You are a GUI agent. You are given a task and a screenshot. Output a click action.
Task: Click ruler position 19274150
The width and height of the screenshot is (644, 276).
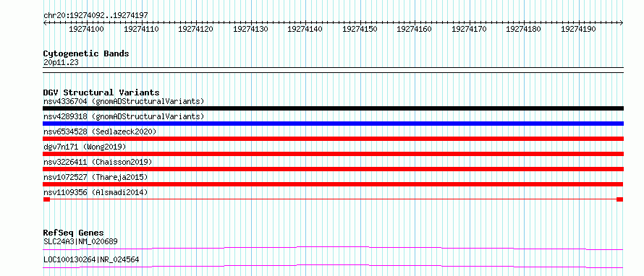click(x=360, y=29)
